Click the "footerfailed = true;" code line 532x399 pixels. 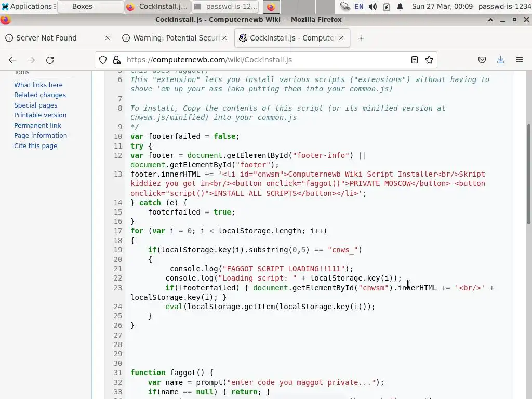coord(191,212)
